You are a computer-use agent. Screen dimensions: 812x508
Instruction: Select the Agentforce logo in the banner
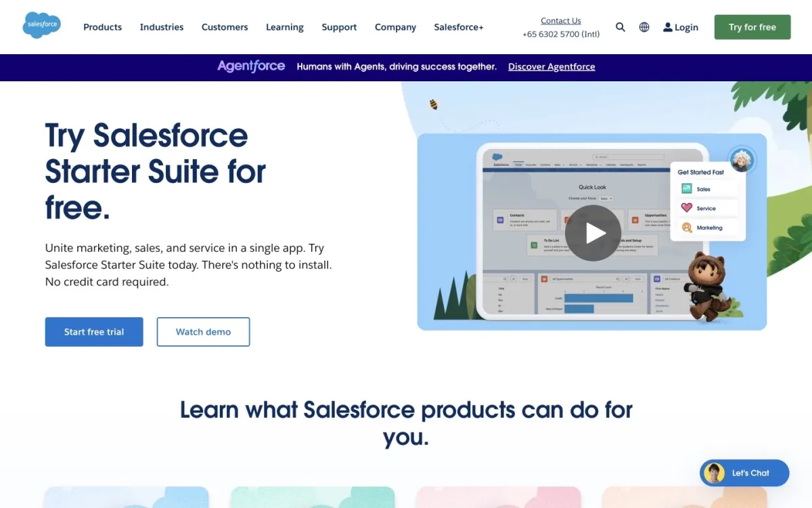[250, 66]
